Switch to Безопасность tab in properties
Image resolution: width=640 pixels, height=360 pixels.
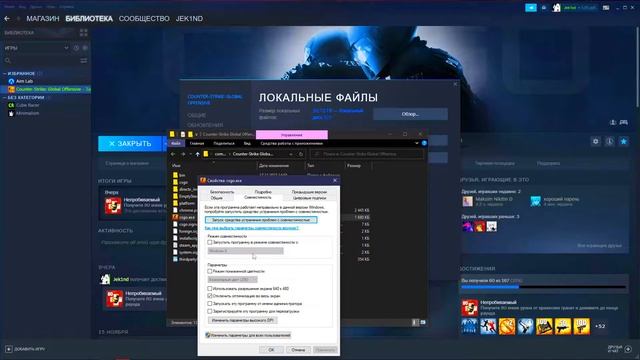(x=222, y=191)
